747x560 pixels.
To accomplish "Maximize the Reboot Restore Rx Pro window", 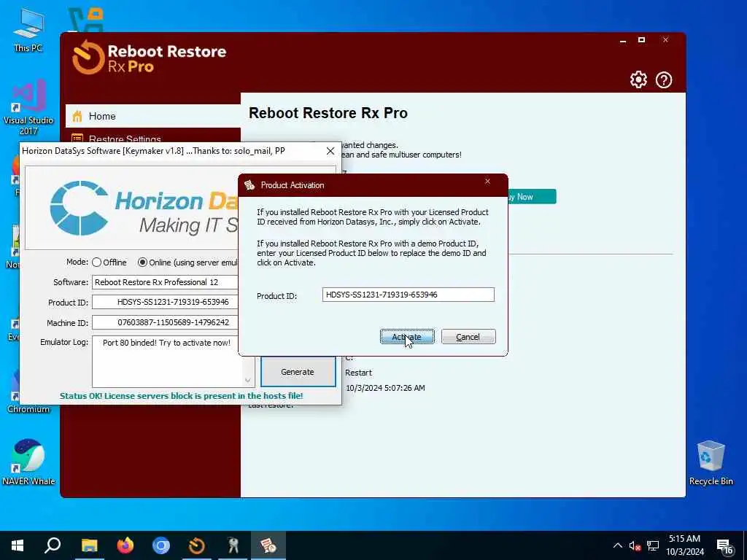I will tap(642, 40).
